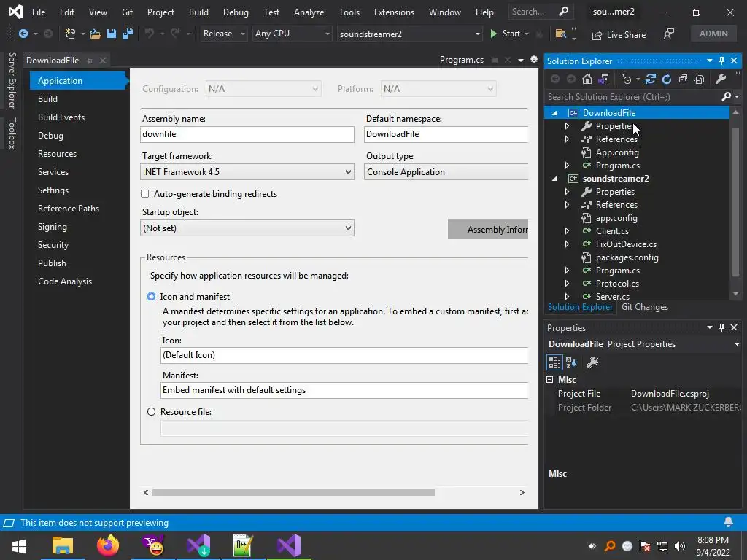Screen dimensions: 747x560
Task: Click the Pending Changes Filter clock icon
Action: pos(627,79)
